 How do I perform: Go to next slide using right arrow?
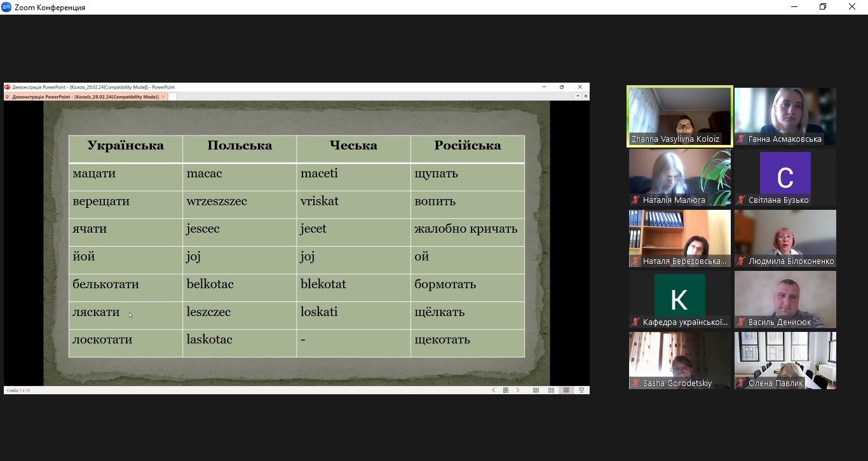point(518,390)
